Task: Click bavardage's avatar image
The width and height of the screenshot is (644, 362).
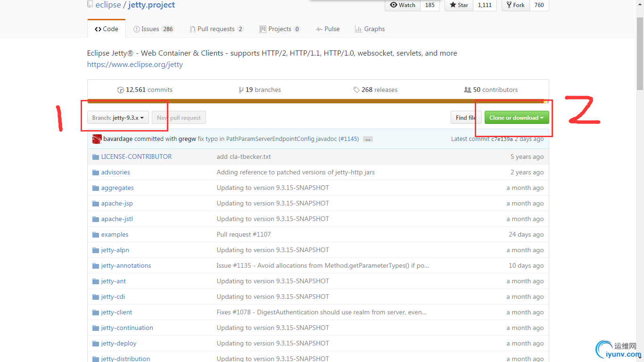Action: 97,139
